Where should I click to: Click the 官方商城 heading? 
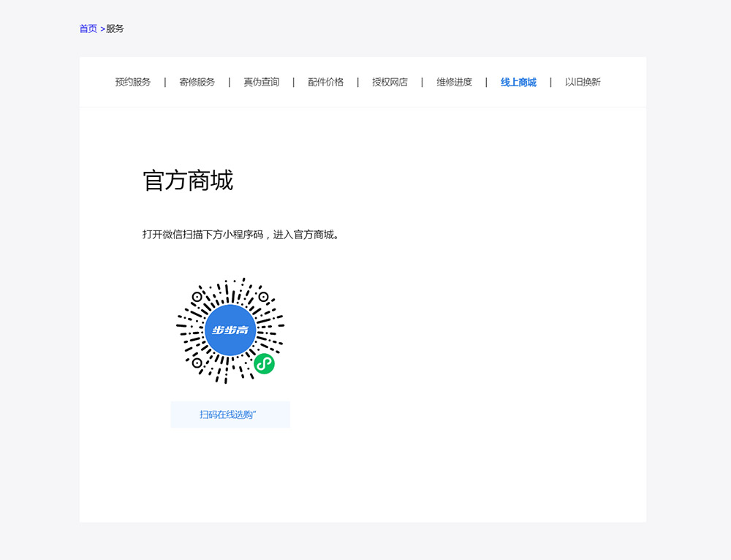point(188,181)
